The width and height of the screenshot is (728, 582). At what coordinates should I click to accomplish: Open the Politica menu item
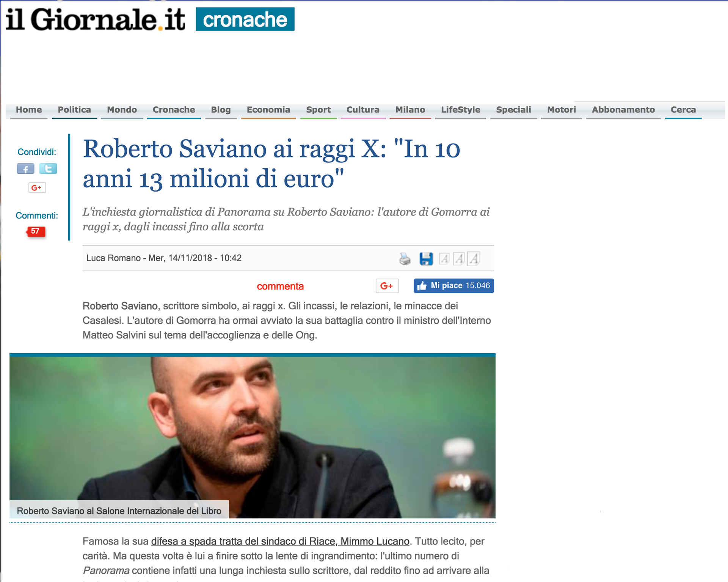coord(74,110)
